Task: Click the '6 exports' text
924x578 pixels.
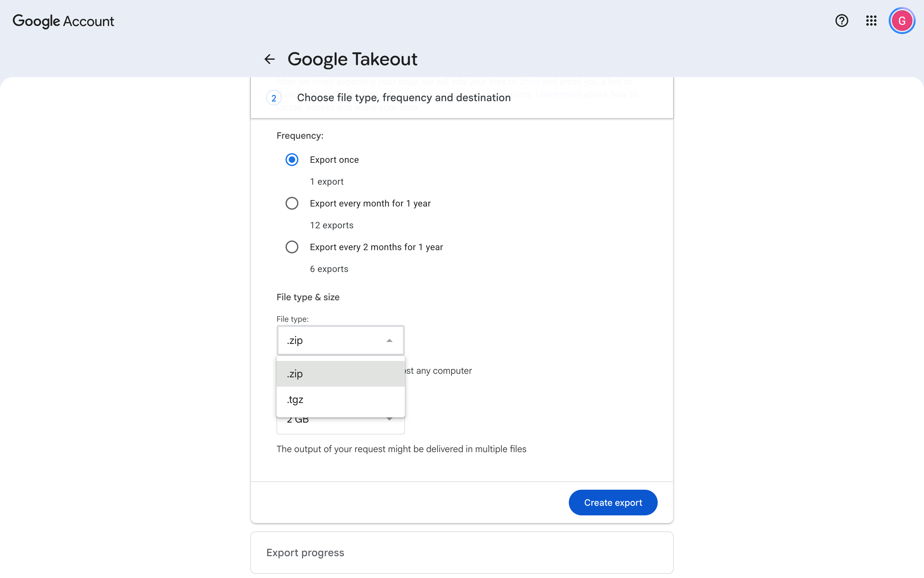Action: 329,269
